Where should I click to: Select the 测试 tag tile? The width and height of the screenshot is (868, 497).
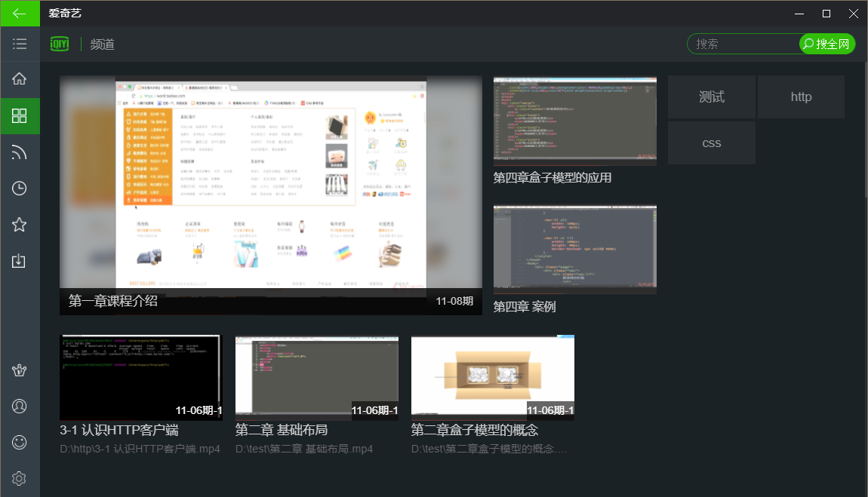(x=711, y=97)
